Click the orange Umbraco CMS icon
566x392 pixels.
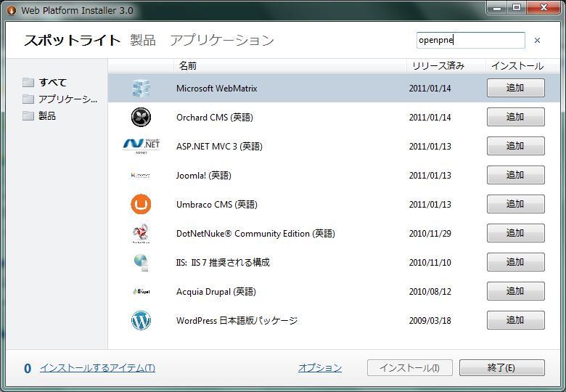(x=141, y=205)
